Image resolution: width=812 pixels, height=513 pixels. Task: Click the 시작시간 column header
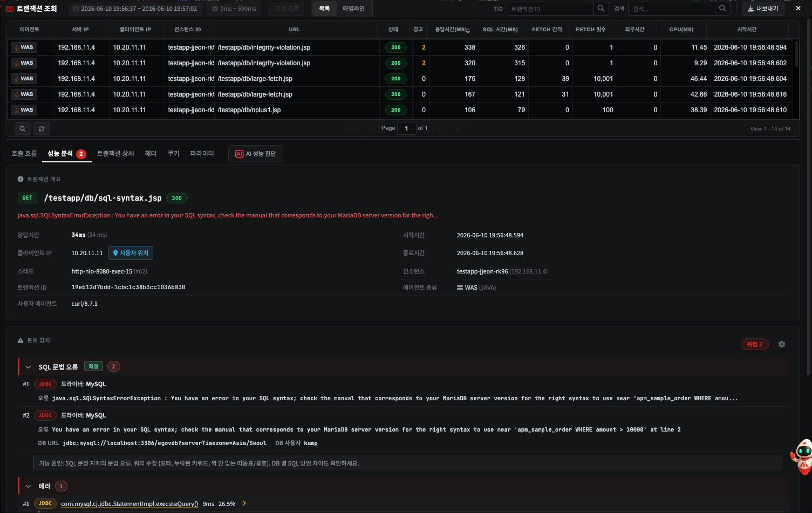(747, 30)
